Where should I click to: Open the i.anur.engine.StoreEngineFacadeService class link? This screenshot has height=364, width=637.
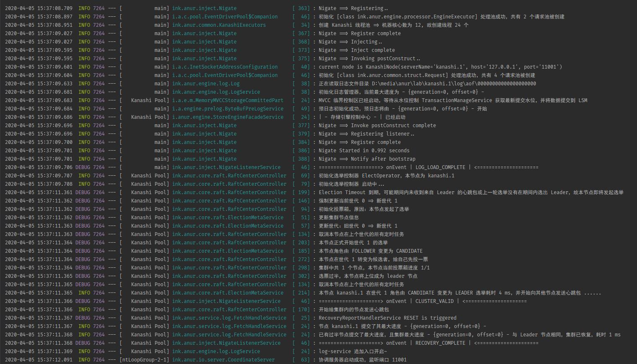point(227,117)
